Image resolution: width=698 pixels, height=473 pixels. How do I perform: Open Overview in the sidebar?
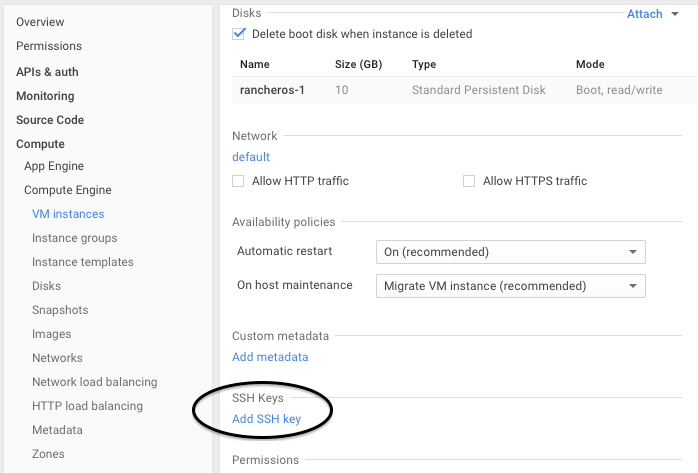pos(40,22)
